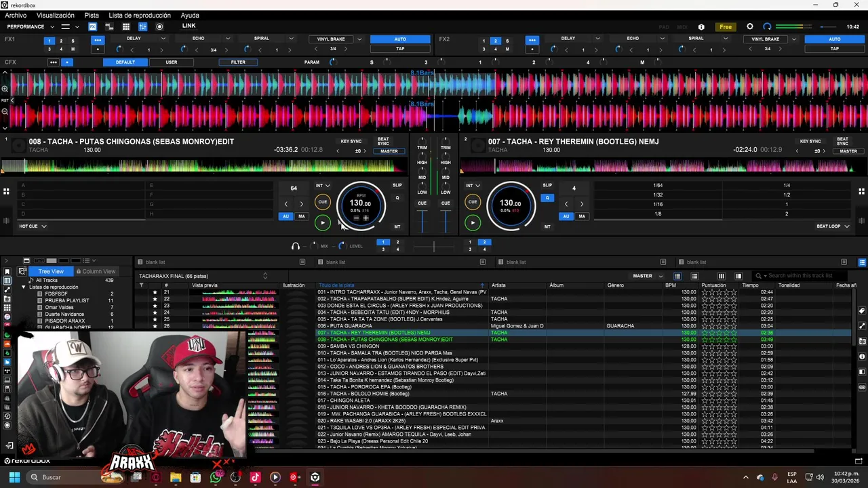Enable MA mode on deck 1
Screen dimensions: 868x488
click(x=302, y=216)
